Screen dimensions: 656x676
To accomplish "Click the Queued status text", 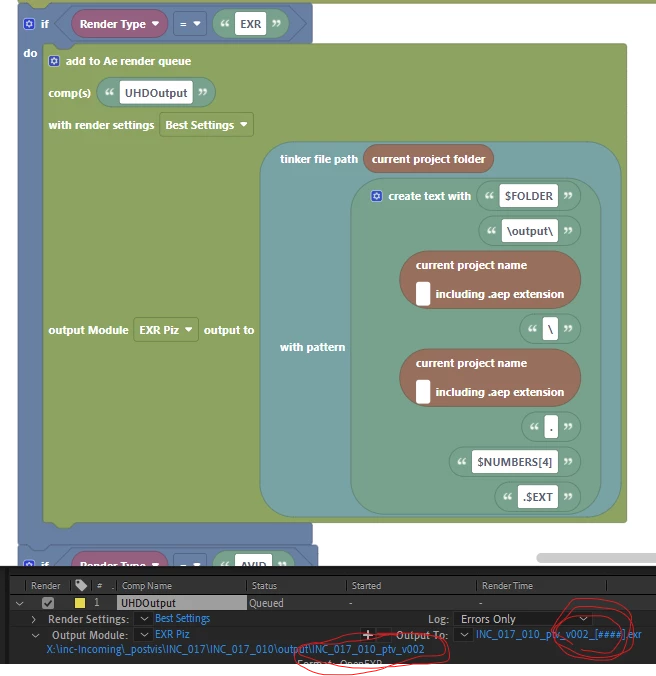I will pos(266,603).
